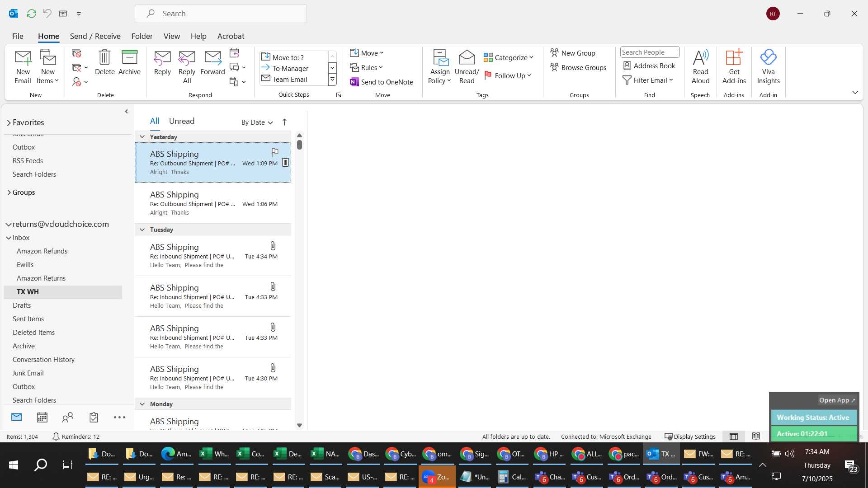The image size is (868, 488).
Task: Open Viva Insights
Action: pyautogui.click(x=768, y=67)
